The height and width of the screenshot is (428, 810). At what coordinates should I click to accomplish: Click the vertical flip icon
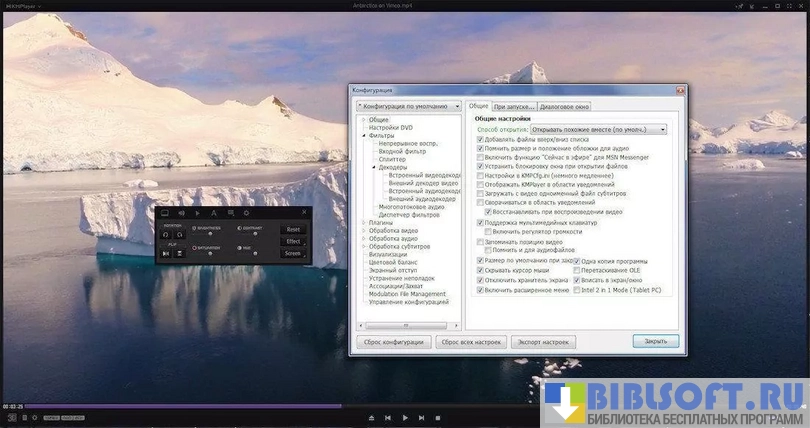180,253
